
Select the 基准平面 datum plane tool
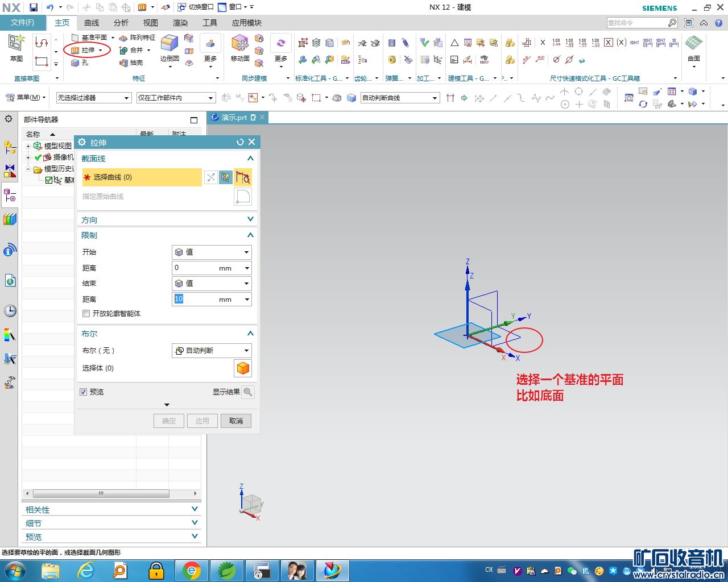click(89, 38)
